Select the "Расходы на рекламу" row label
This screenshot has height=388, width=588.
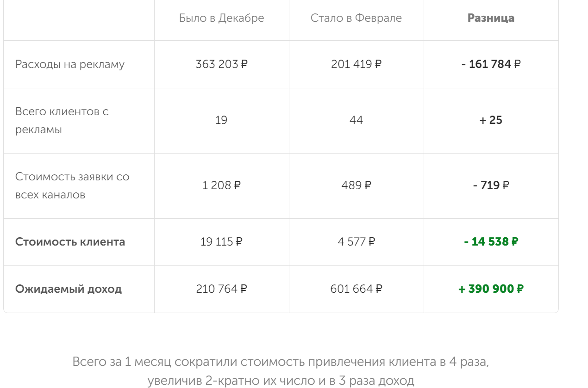pyautogui.click(x=70, y=64)
